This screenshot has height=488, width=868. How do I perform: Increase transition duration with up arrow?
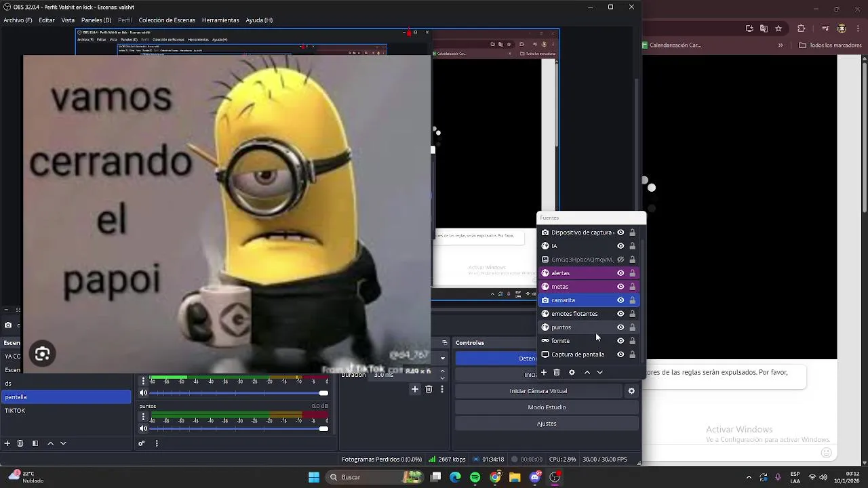443,371
